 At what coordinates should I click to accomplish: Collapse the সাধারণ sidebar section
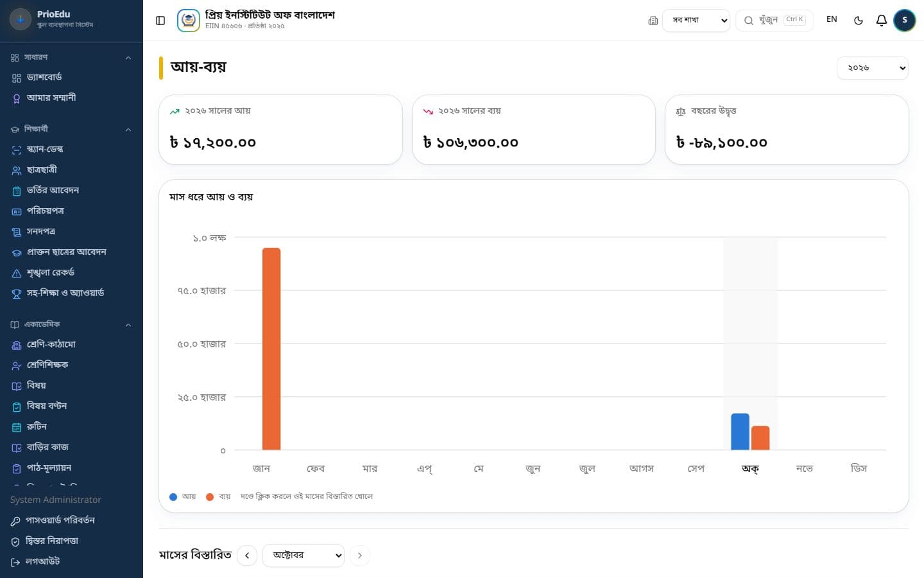71,57
